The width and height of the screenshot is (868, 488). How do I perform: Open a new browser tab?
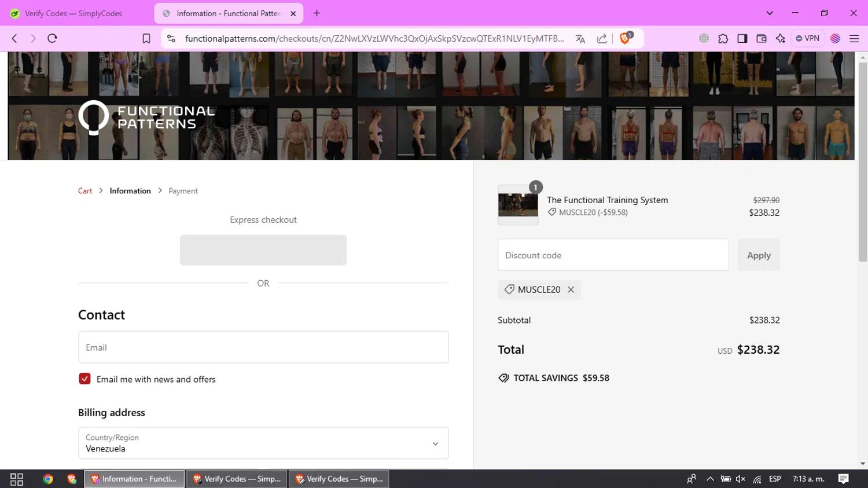pos(317,13)
